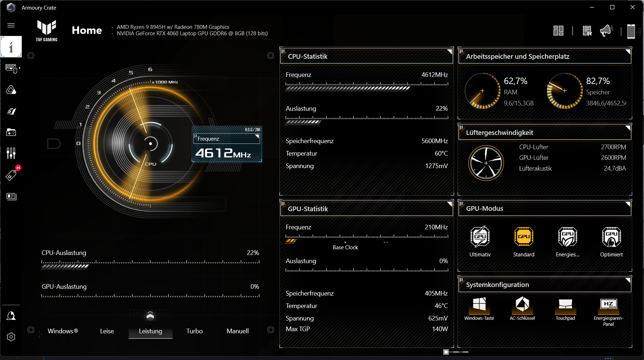The height and width of the screenshot is (360, 644).
Task: Click the 62,7% RAM percentage
Action: (x=516, y=81)
